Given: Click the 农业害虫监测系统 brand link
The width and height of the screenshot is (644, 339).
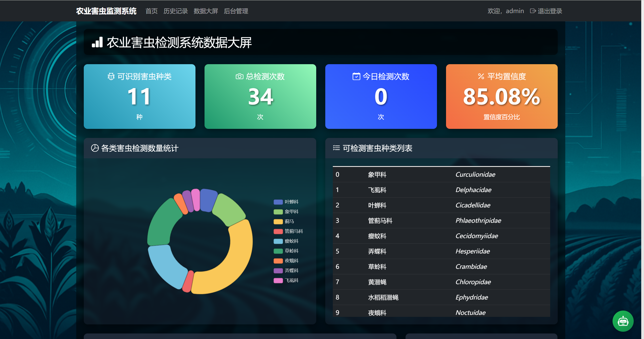Looking at the screenshot, I should pos(106,11).
